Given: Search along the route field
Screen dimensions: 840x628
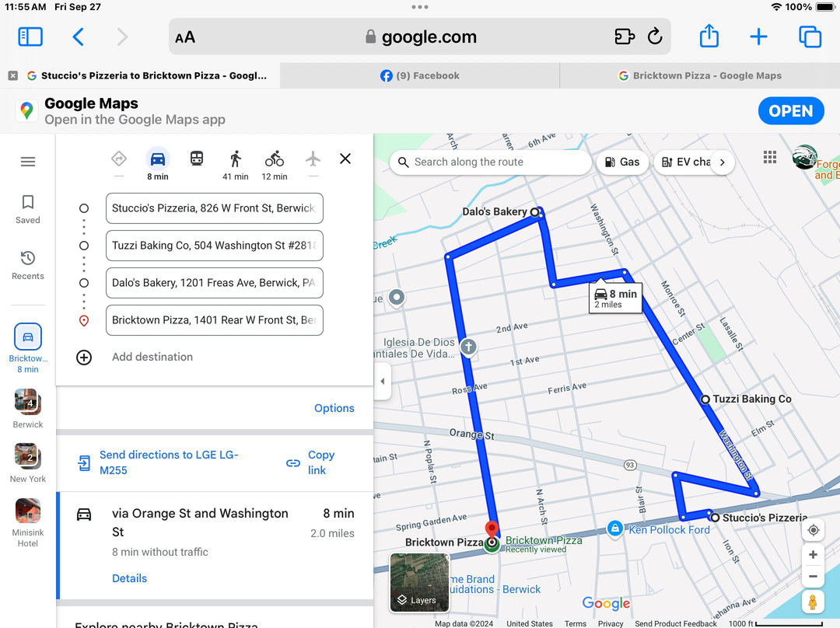Looking at the screenshot, I should [491, 162].
